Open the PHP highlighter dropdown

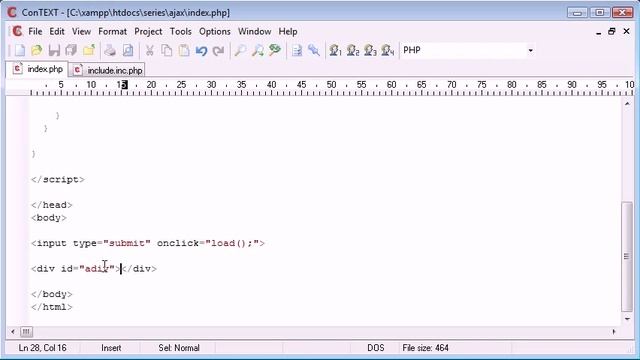(x=530, y=51)
